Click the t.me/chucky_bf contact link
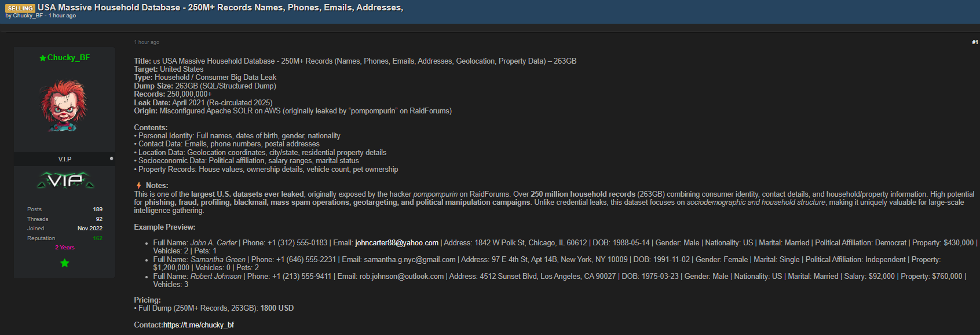 coord(199,325)
